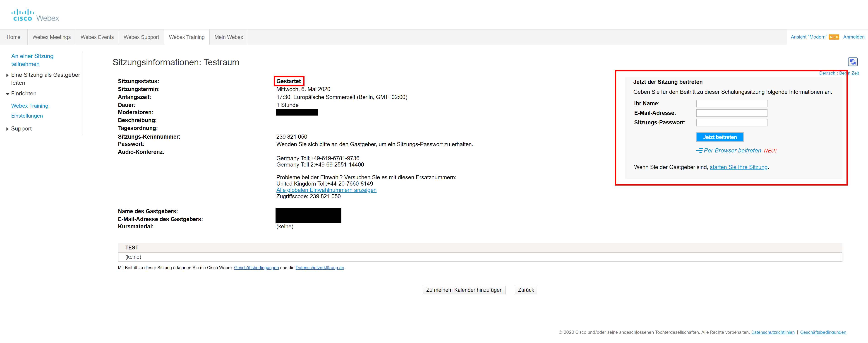Open 'An einer Sitzung teilnehmen' link
This screenshot has height=343, width=868.
[x=32, y=60]
